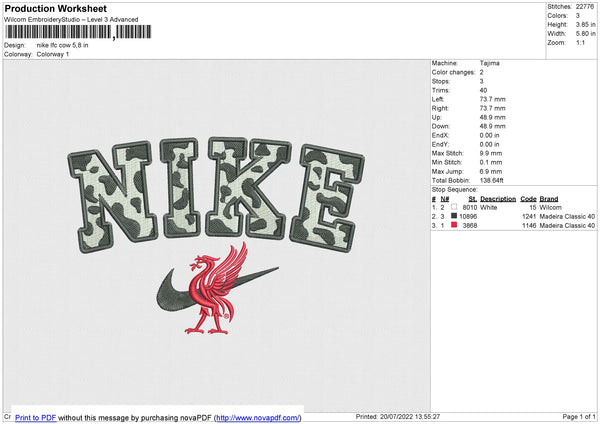Screen dimensions: 600x424
Task: Click the 'Wilcom' brand entry
Action: (551, 207)
